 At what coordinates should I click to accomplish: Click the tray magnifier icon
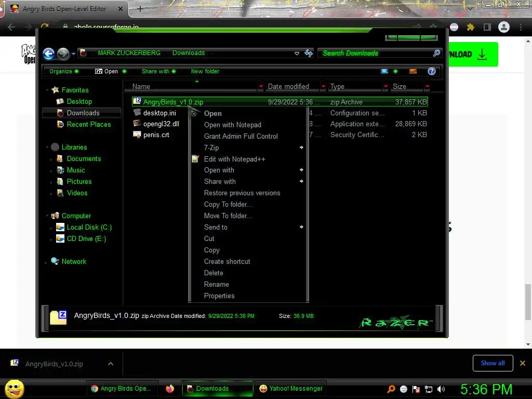point(391,389)
